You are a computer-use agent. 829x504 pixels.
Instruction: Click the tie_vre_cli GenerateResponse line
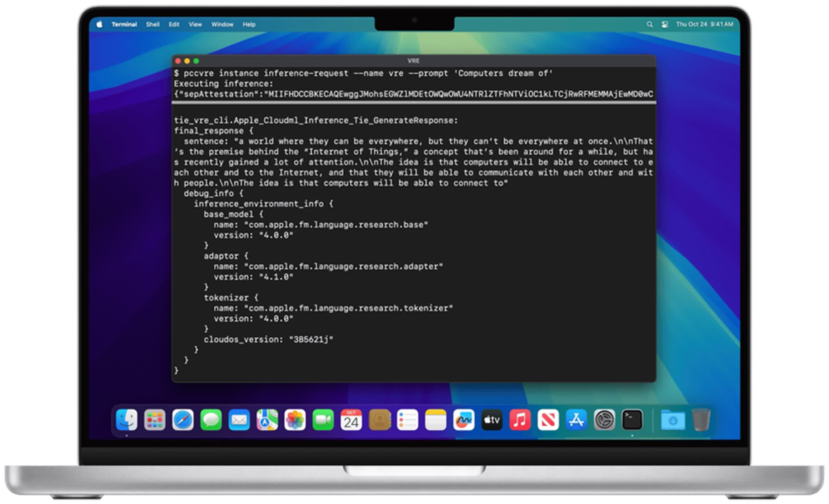(x=316, y=120)
